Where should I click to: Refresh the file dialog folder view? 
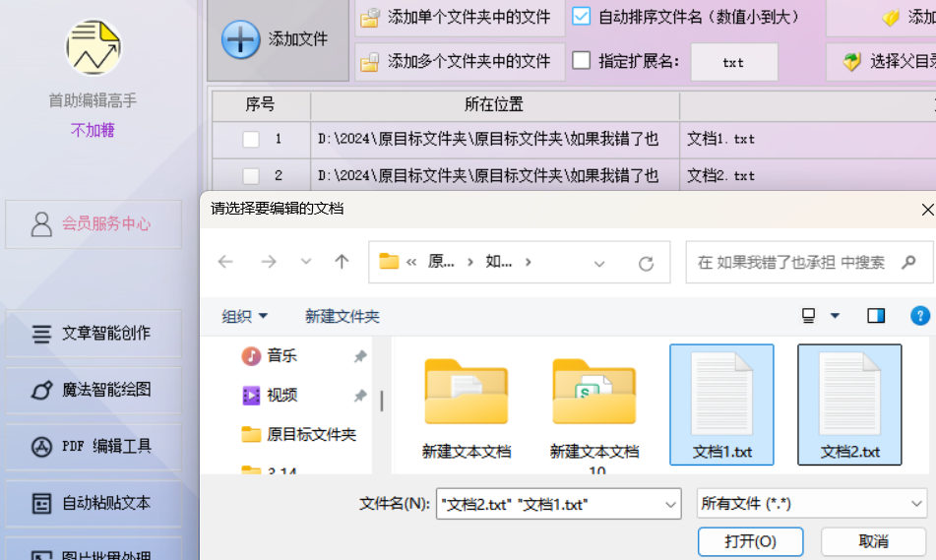click(646, 263)
